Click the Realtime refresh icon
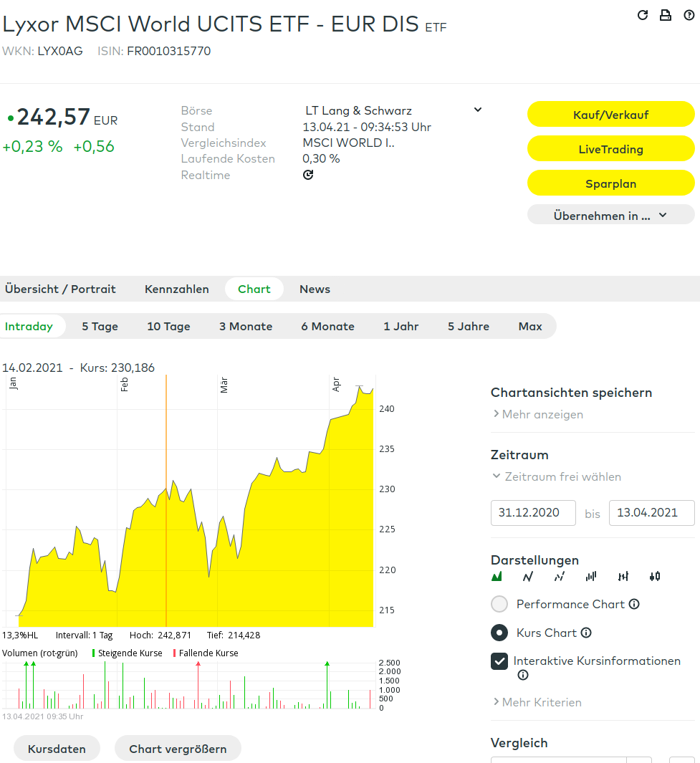 click(x=308, y=175)
